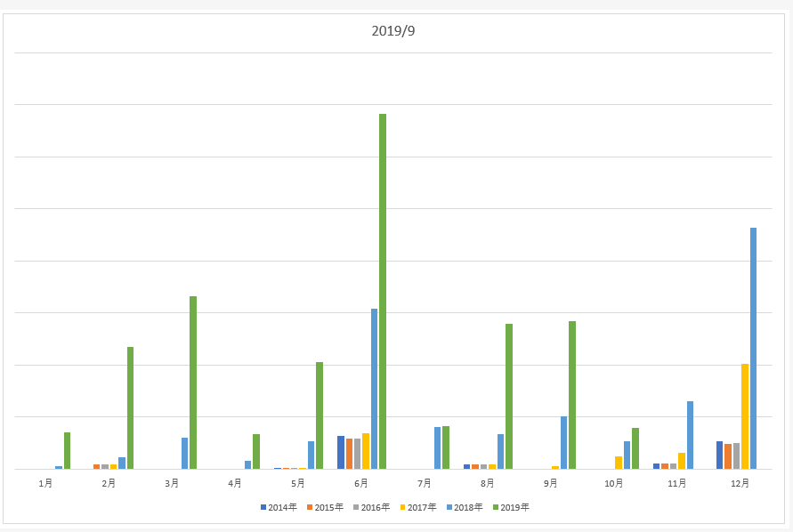
Task: Click the 2019年 legend entry
Action: click(x=511, y=507)
